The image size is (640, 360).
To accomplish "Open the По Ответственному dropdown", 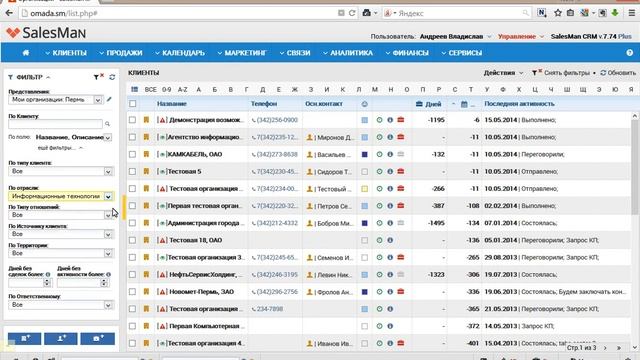I will point(60,305).
